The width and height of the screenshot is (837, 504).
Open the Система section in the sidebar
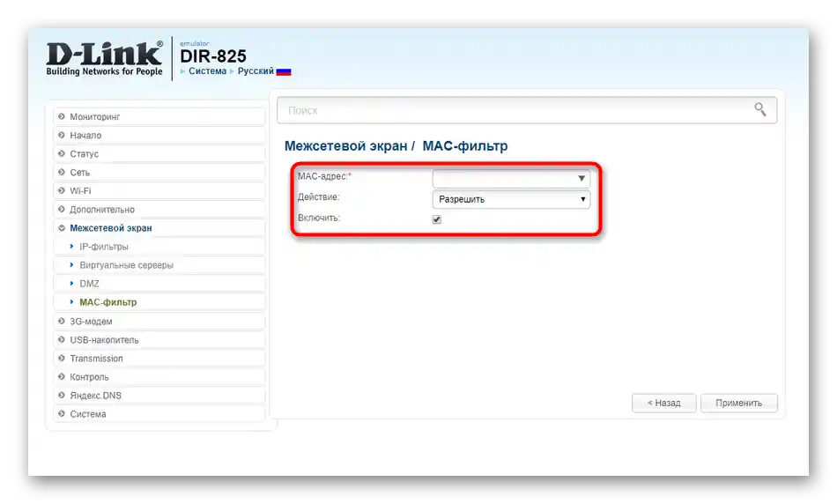(159, 414)
